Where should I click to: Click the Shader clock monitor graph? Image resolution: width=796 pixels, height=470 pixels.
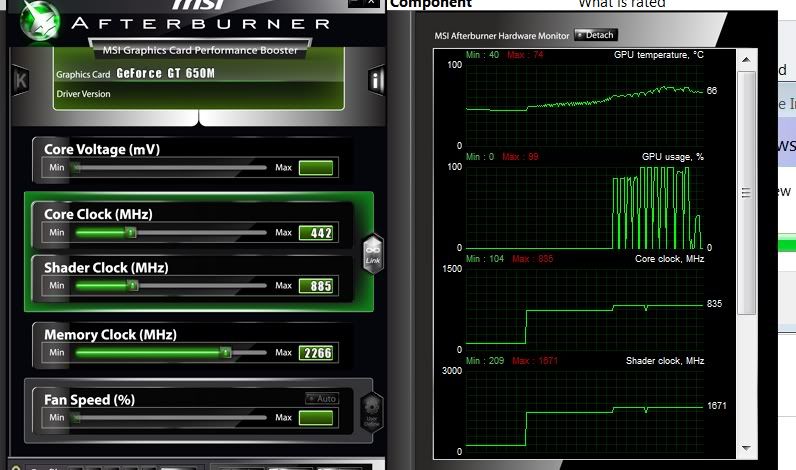[x=585, y=411]
